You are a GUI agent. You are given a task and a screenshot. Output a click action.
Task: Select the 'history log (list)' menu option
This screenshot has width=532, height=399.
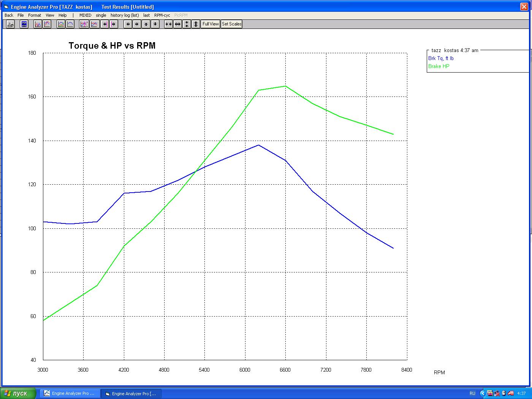point(125,15)
